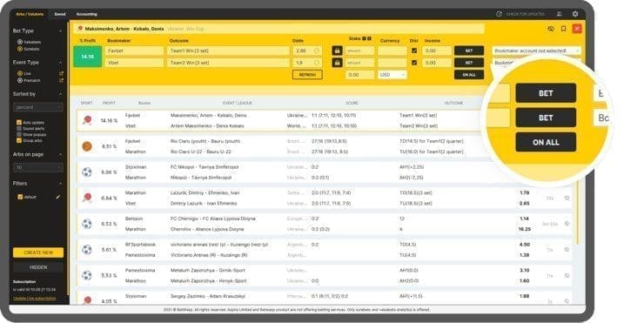Collapse the Filters section
The image size is (644, 323).
[x=60, y=184]
